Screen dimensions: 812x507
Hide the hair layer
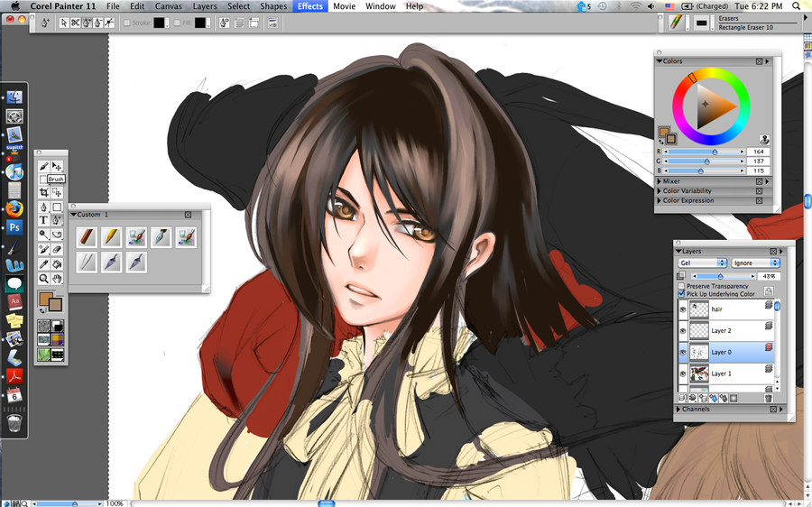pos(683,309)
